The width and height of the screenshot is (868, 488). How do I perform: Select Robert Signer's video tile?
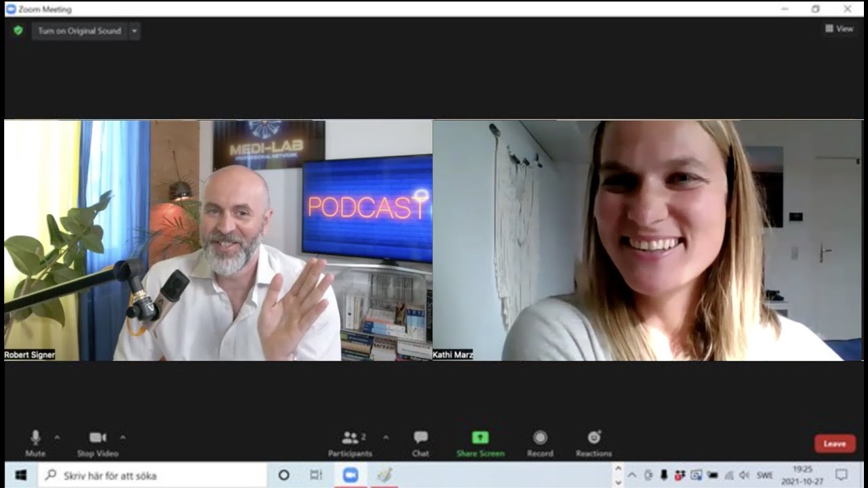[x=218, y=241]
